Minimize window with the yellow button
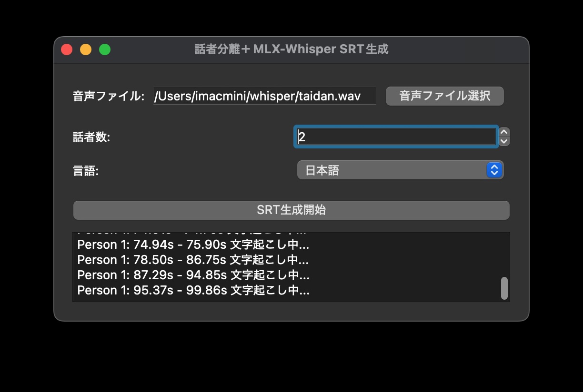Viewport: 583px width, 392px height. [x=86, y=49]
